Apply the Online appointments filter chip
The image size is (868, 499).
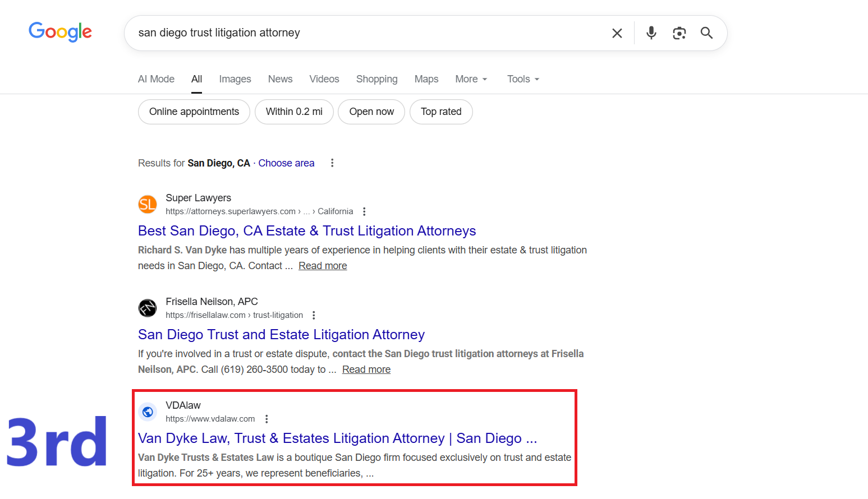coord(194,112)
